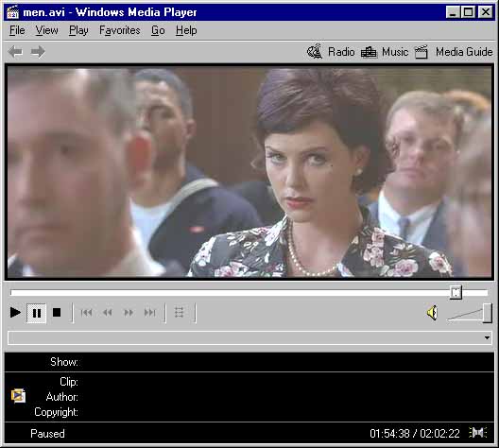Start playback with the Play button
This screenshot has height=448, width=499.
15,313
